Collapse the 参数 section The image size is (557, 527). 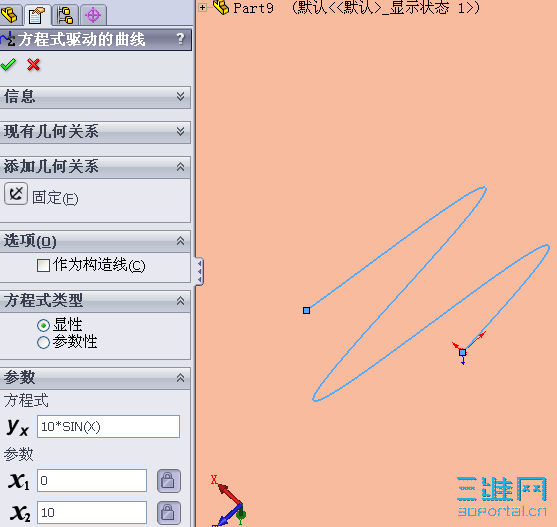click(x=180, y=377)
